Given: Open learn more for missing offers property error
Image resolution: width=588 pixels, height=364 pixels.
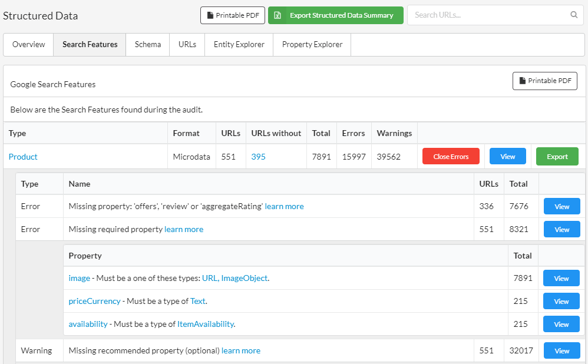Looking at the screenshot, I should 284,206.
